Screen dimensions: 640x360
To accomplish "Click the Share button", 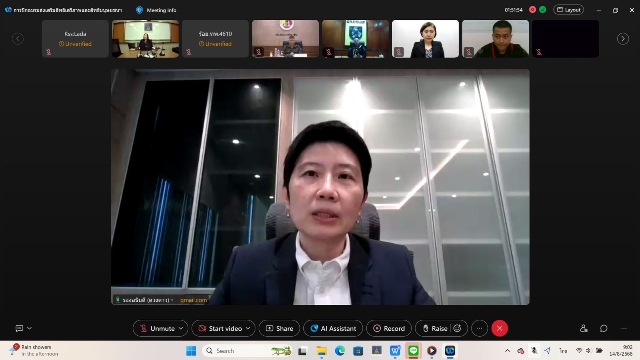I will click(x=280, y=328).
